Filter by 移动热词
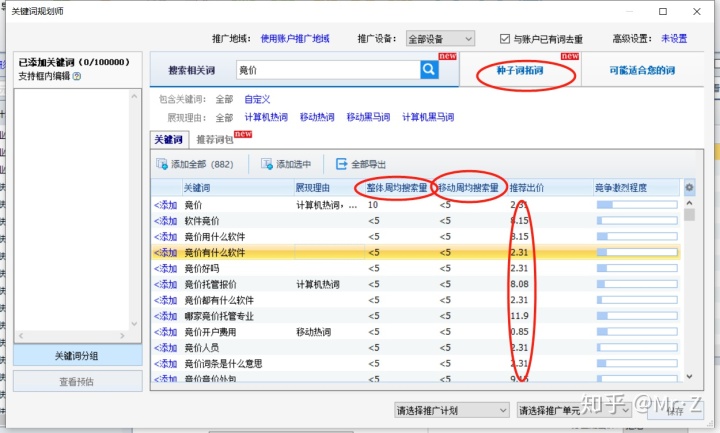 317,117
